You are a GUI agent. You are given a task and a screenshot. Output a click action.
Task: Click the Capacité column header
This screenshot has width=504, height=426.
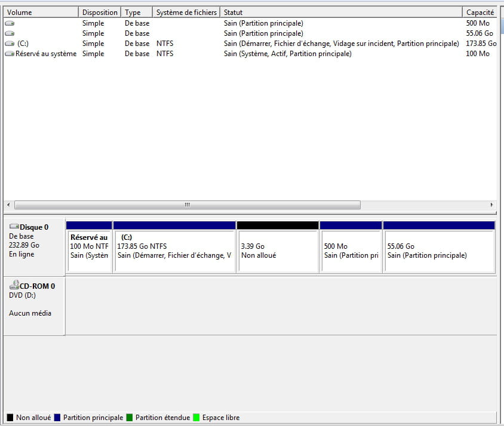tap(480, 13)
